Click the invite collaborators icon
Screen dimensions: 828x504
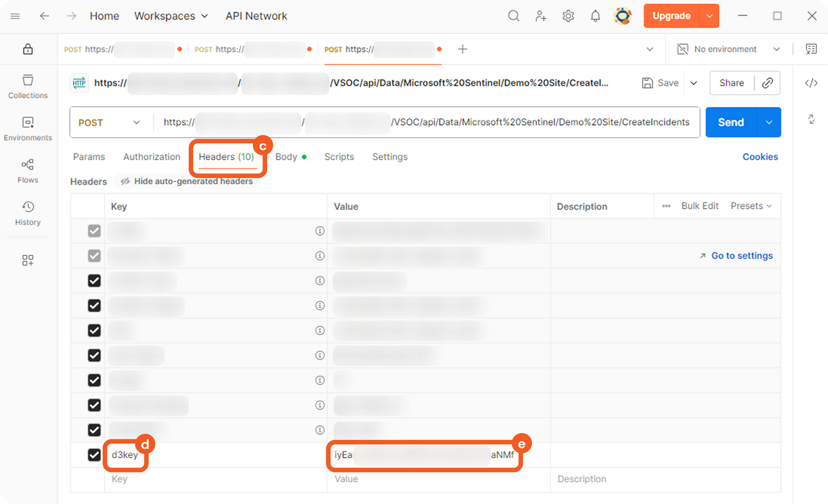(x=541, y=16)
